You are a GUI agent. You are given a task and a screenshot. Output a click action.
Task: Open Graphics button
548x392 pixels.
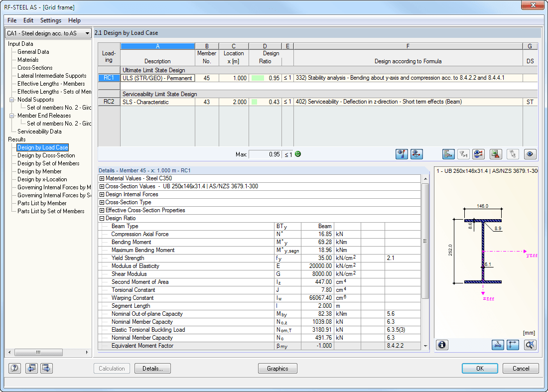[x=277, y=368]
